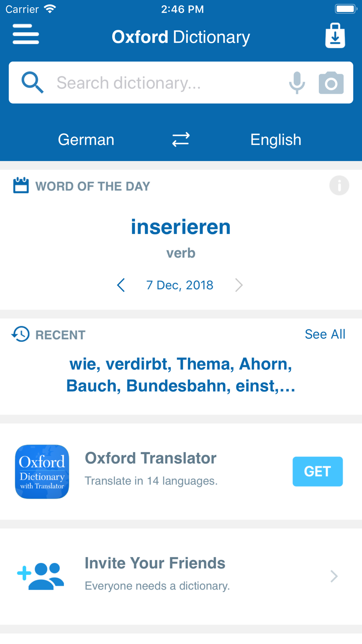Open See All recent words

coord(325,334)
